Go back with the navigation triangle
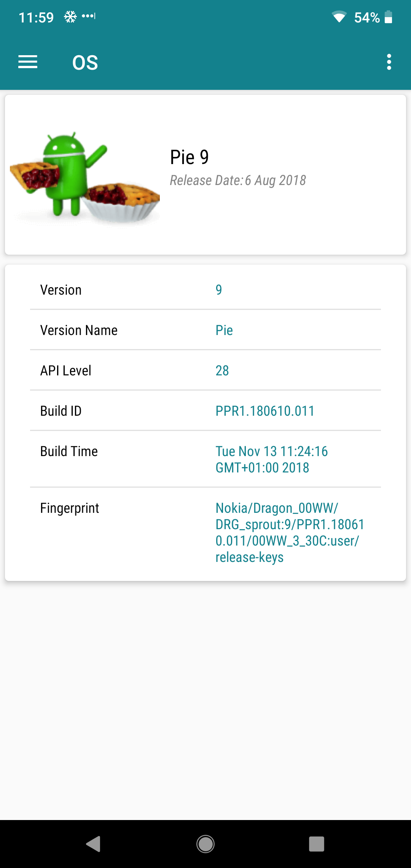This screenshot has height=868, width=411. click(93, 844)
